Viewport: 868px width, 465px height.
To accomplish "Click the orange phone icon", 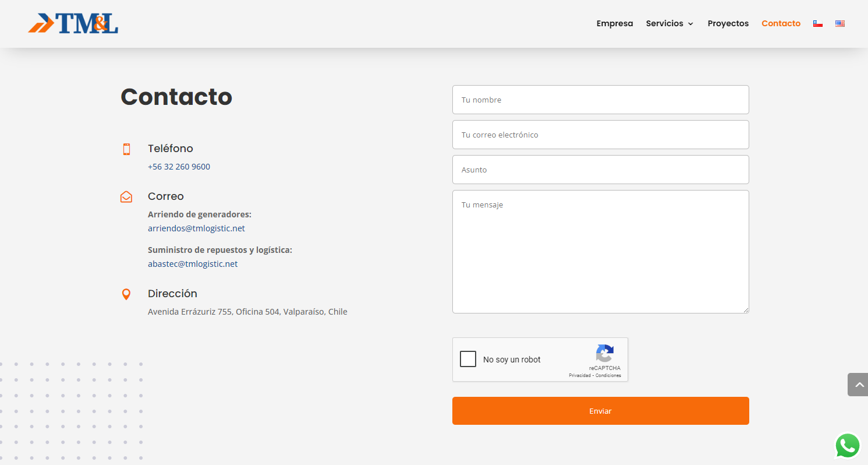I will tap(126, 149).
